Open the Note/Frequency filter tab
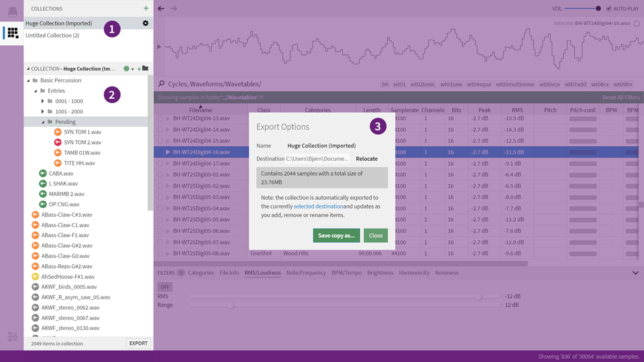 [x=306, y=273]
